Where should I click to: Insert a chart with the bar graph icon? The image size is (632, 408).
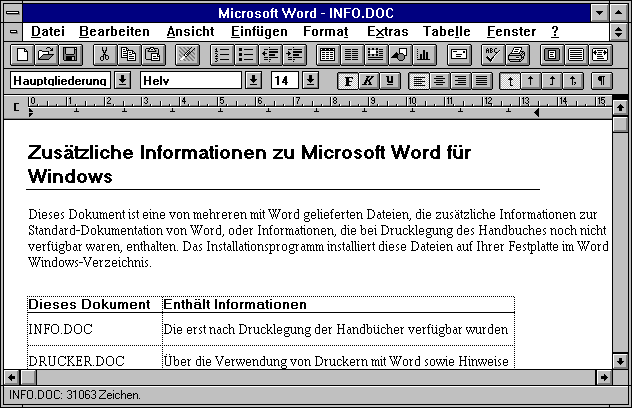pyautogui.click(x=424, y=55)
